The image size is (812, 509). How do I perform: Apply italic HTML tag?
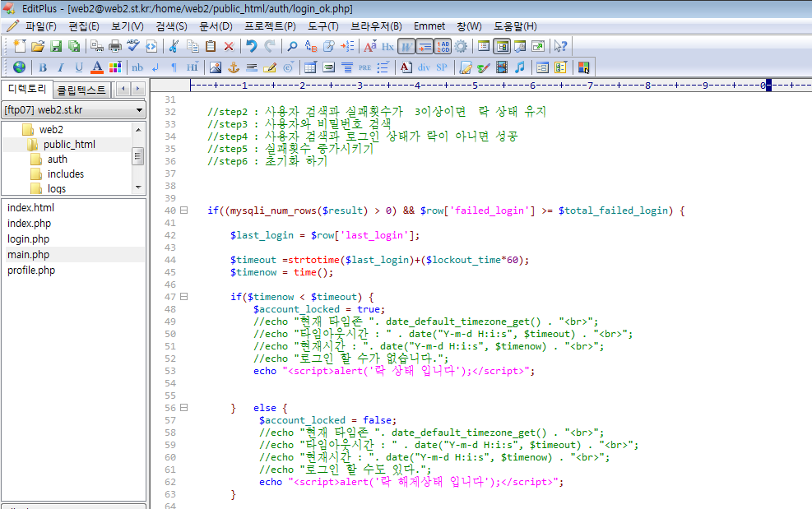pos(61,67)
